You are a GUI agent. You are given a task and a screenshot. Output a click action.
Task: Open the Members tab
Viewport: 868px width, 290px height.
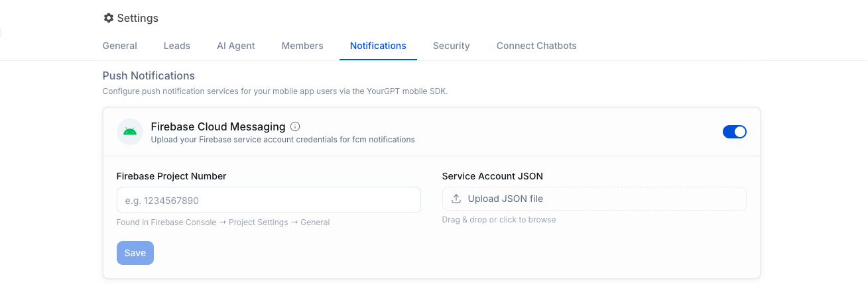pyautogui.click(x=302, y=46)
